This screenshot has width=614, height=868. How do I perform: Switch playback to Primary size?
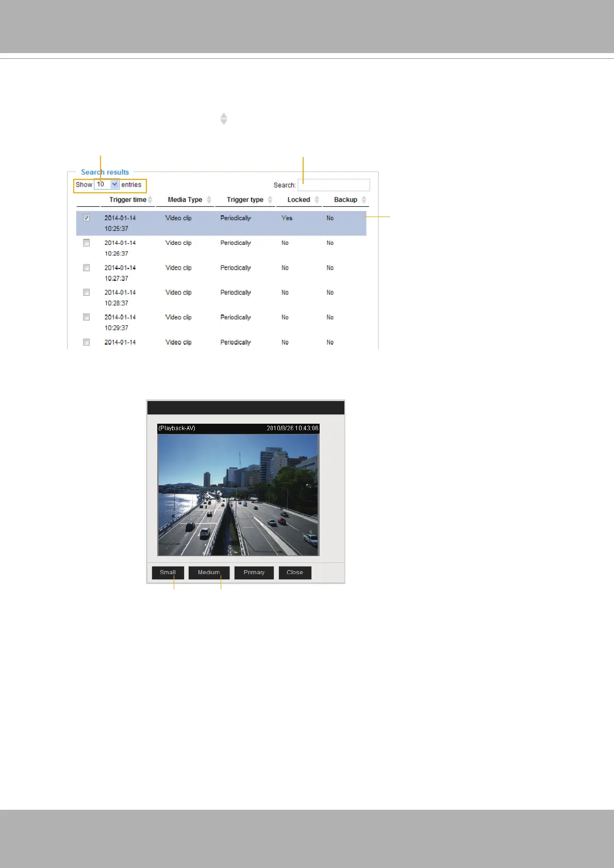[254, 573]
